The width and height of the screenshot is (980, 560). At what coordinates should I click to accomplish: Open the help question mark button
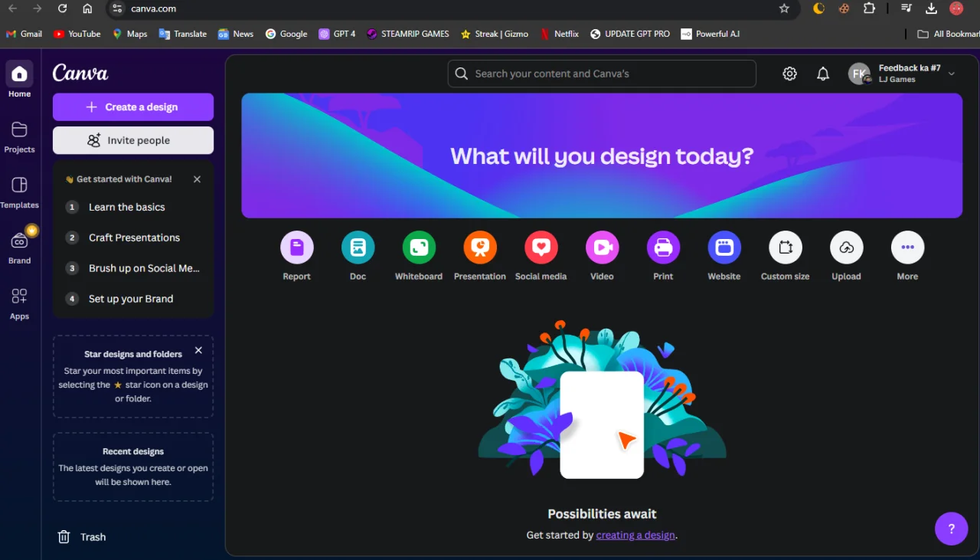click(952, 529)
